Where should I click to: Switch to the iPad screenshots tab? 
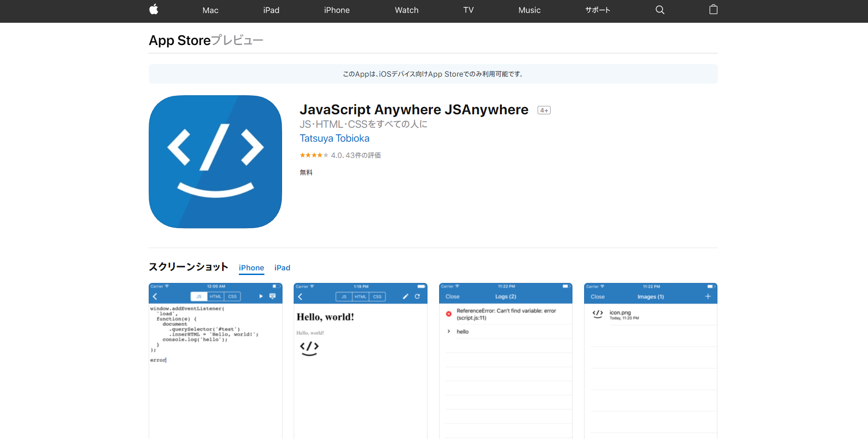pos(282,268)
